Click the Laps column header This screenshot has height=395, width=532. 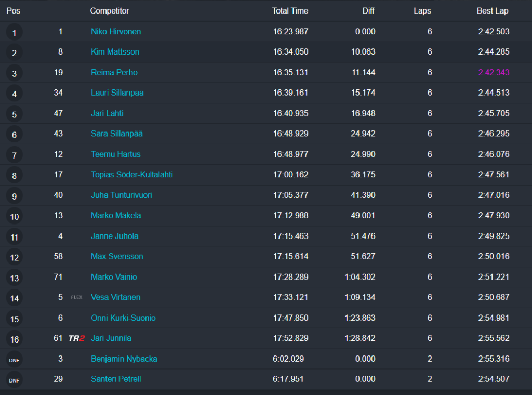pyautogui.click(x=422, y=11)
